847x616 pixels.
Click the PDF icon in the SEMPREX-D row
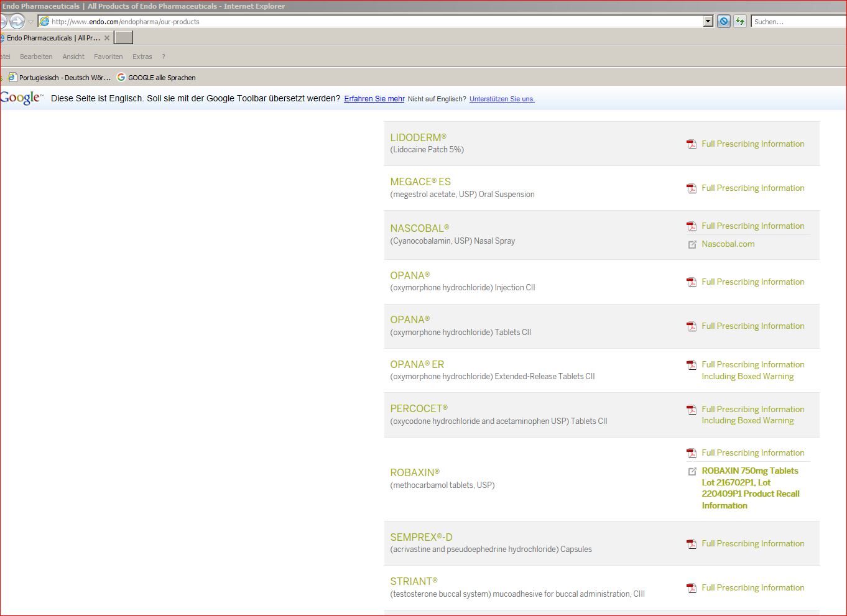point(691,544)
